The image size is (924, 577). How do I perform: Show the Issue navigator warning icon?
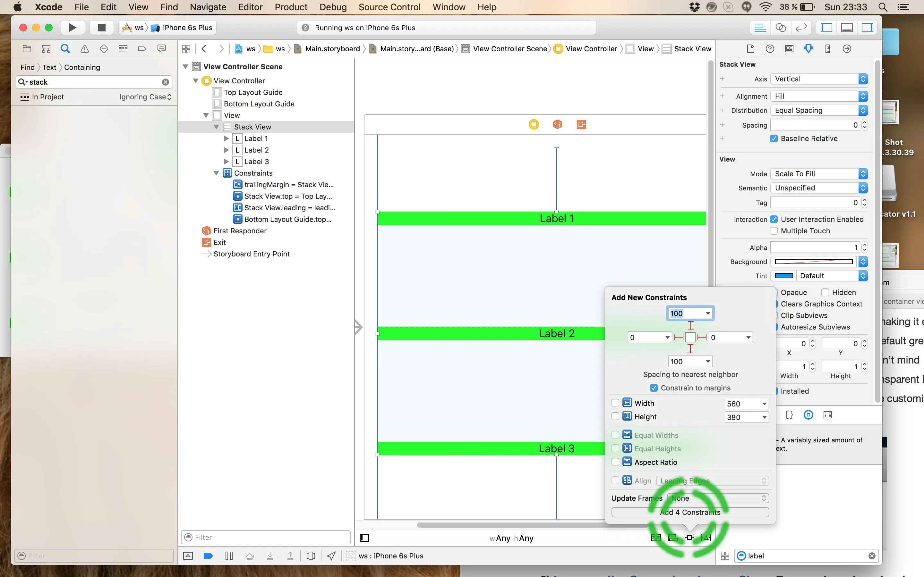coord(85,48)
